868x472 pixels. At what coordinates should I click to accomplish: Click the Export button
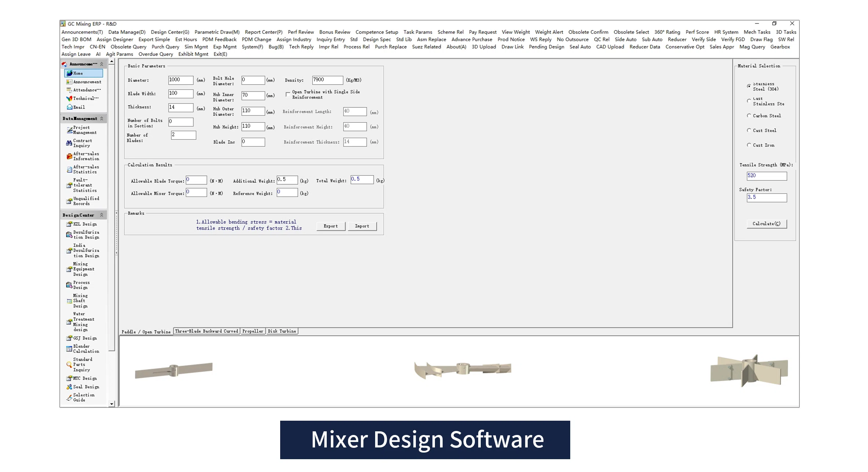pyautogui.click(x=330, y=226)
